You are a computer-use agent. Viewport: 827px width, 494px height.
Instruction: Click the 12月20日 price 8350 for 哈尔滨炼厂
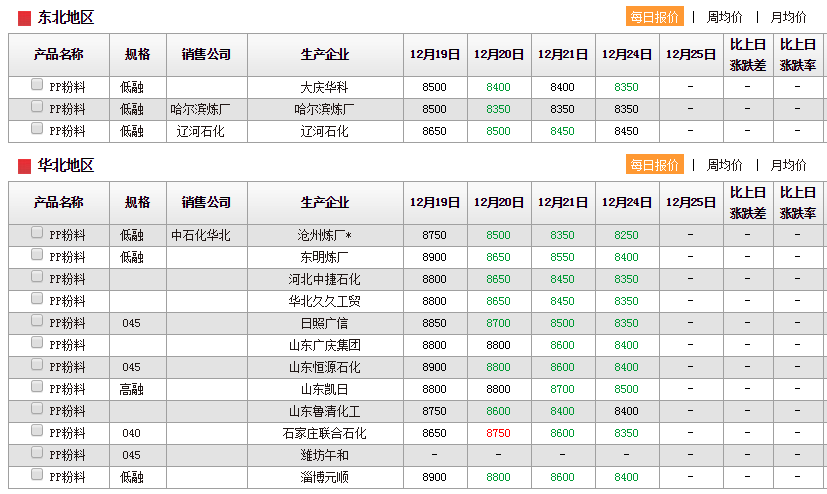pos(498,109)
